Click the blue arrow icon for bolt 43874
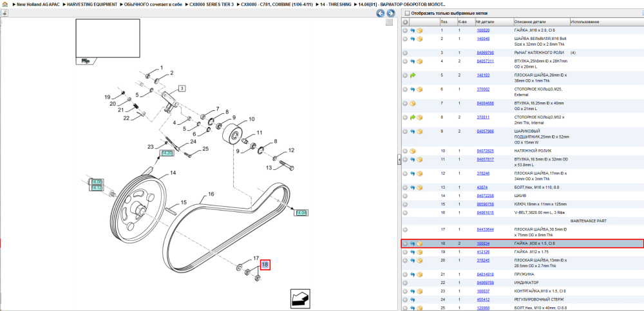Viewport: 644px width, 311px height. pos(413,187)
